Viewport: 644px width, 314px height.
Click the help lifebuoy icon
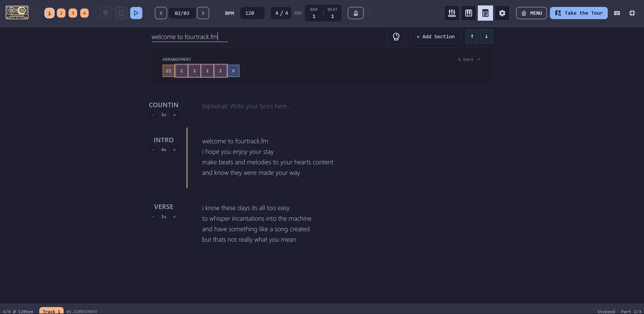pos(632,13)
